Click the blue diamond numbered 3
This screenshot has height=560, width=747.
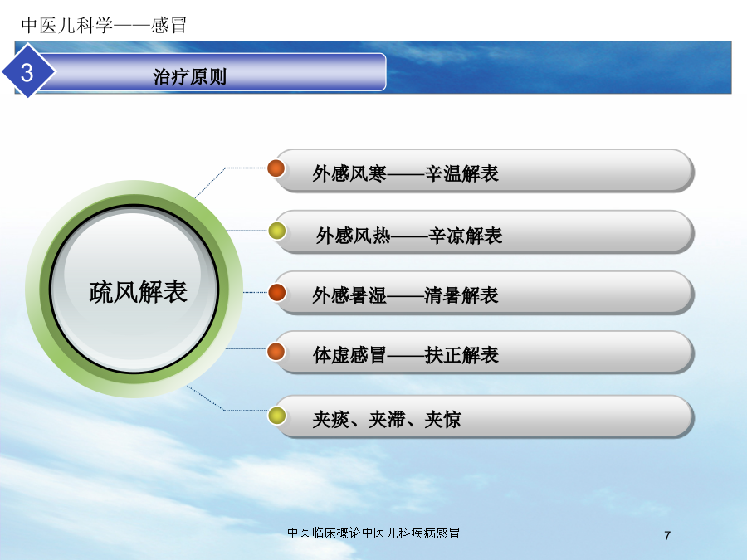click(x=28, y=71)
